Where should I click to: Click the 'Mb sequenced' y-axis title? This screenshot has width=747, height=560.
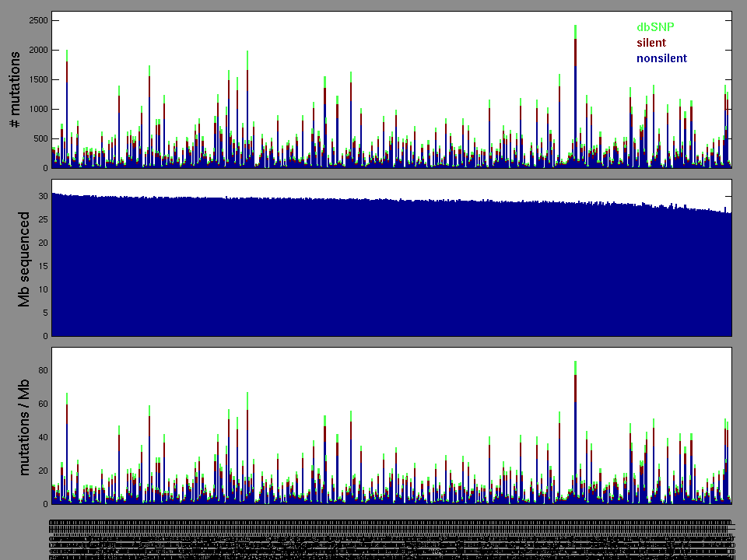[x=24, y=258]
